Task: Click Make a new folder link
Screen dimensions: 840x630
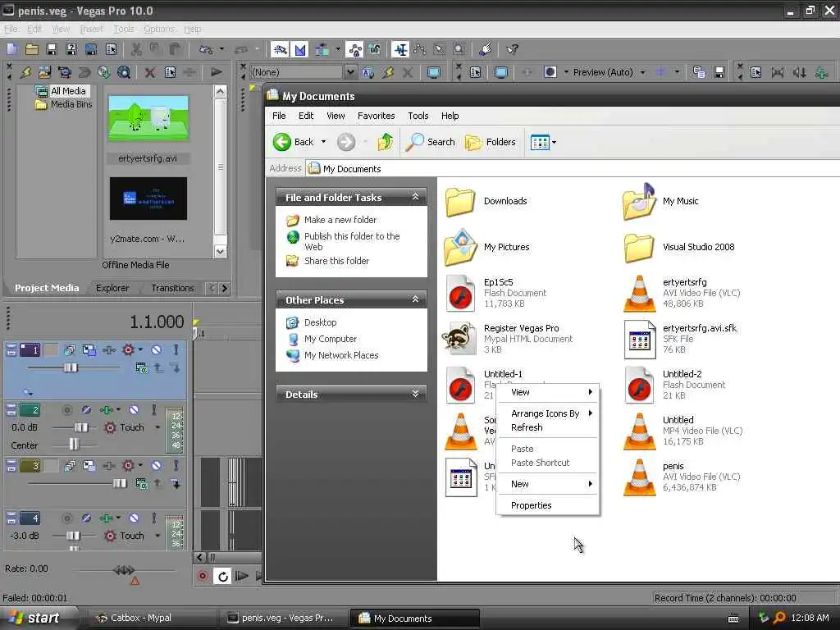Action: click(340, 220)
